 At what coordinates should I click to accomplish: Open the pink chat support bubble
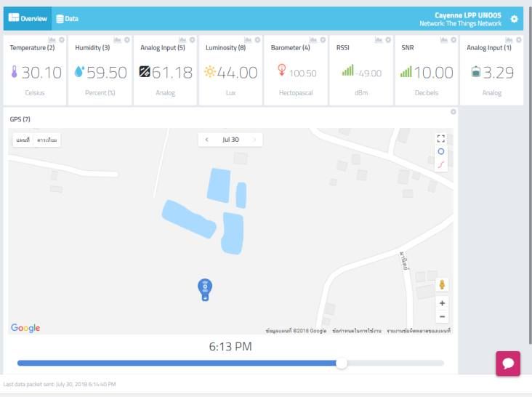tap(508, 363)
